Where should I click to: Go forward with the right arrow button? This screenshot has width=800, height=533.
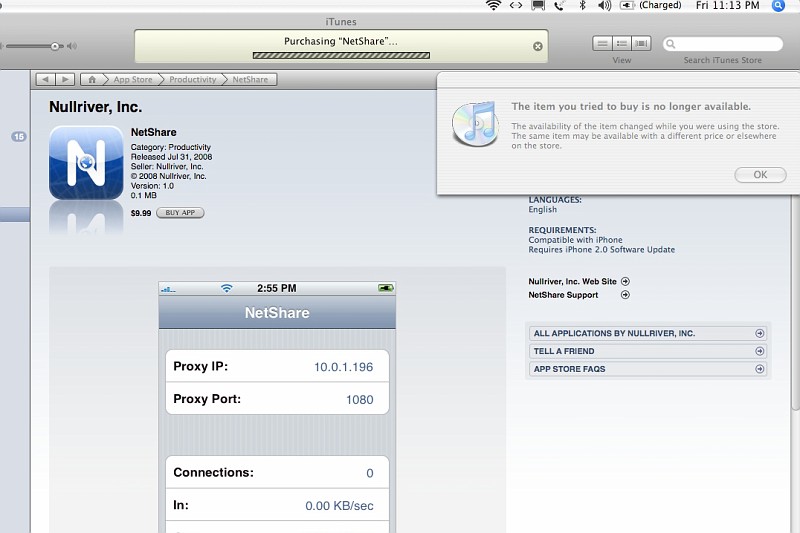point(65,80)
